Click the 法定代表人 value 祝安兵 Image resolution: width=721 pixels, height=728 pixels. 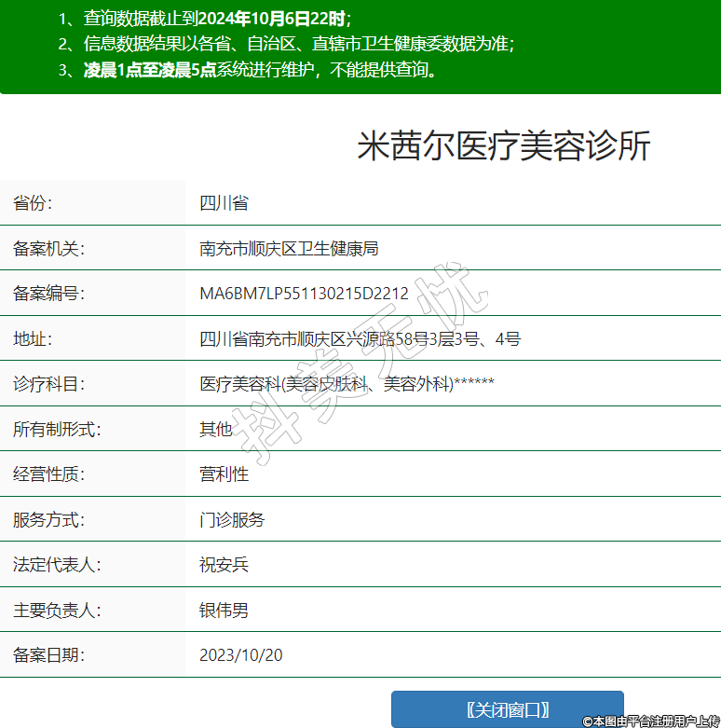(x=224, y=565)
